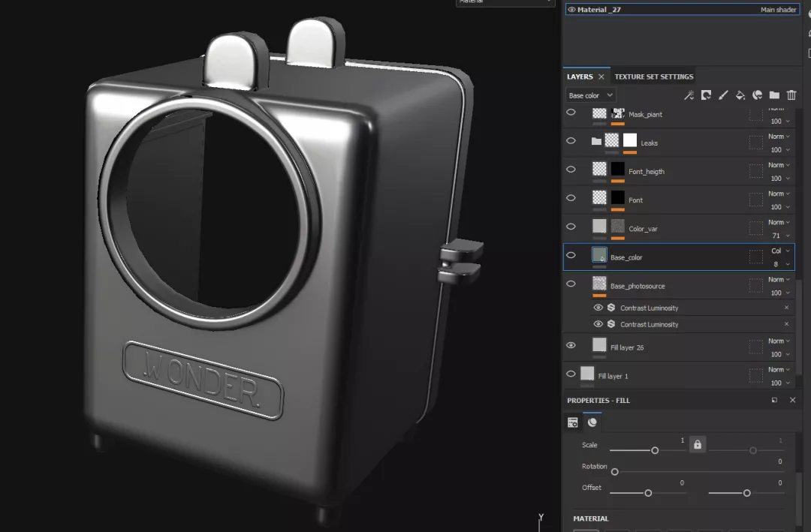Create a new folder in Layers
This screenshot has width=811, height=532.
click(x=774, y=95)
